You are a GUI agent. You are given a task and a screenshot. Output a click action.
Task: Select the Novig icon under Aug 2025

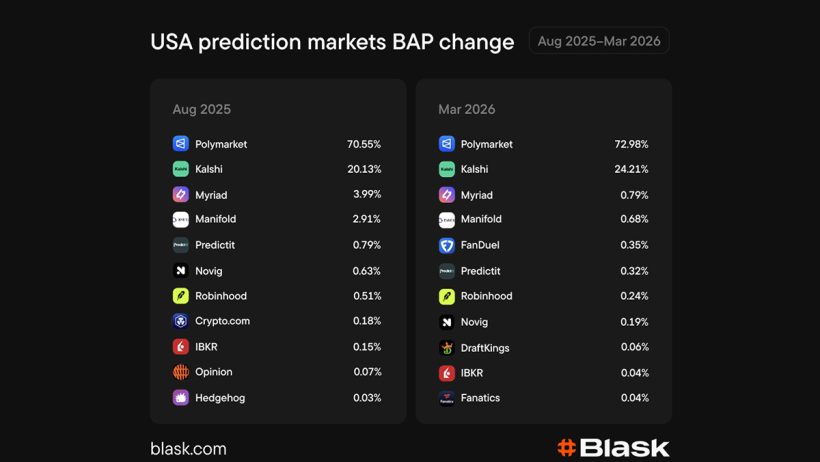click(x=181, y=271)
